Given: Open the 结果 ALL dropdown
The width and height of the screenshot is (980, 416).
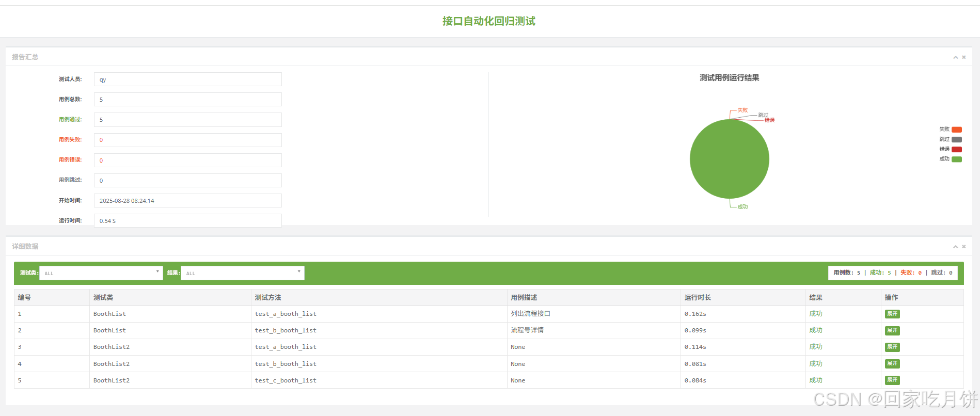Looking at the screenshot, I should [x=243, y=273].
